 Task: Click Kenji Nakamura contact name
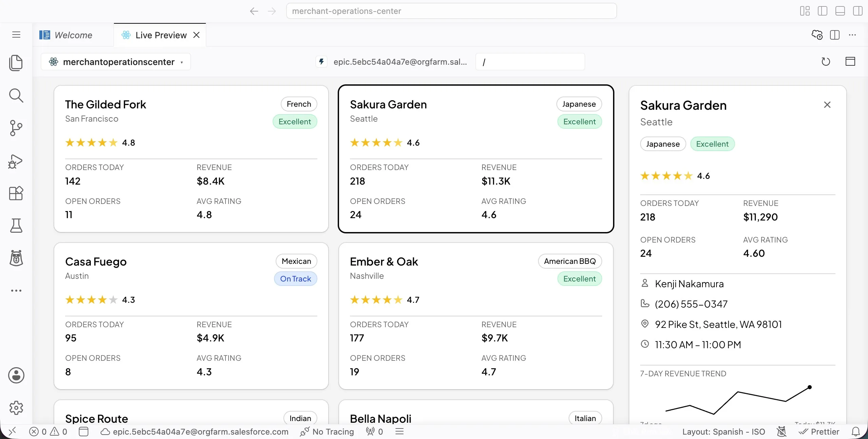689,284
